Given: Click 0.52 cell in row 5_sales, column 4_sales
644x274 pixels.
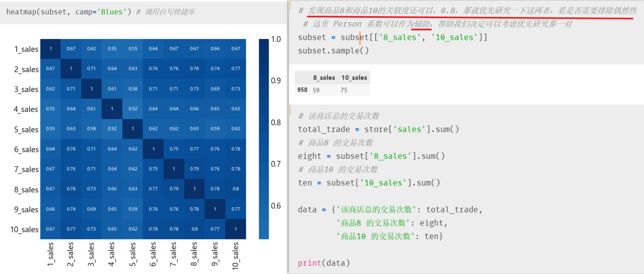Looking at the screenshot, I should pyautogui.click(x=112, y=129).
